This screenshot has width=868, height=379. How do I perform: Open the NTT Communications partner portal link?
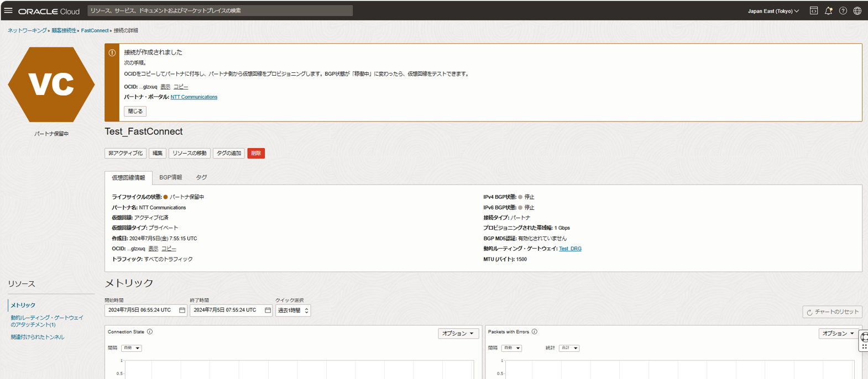click(194, 97)
